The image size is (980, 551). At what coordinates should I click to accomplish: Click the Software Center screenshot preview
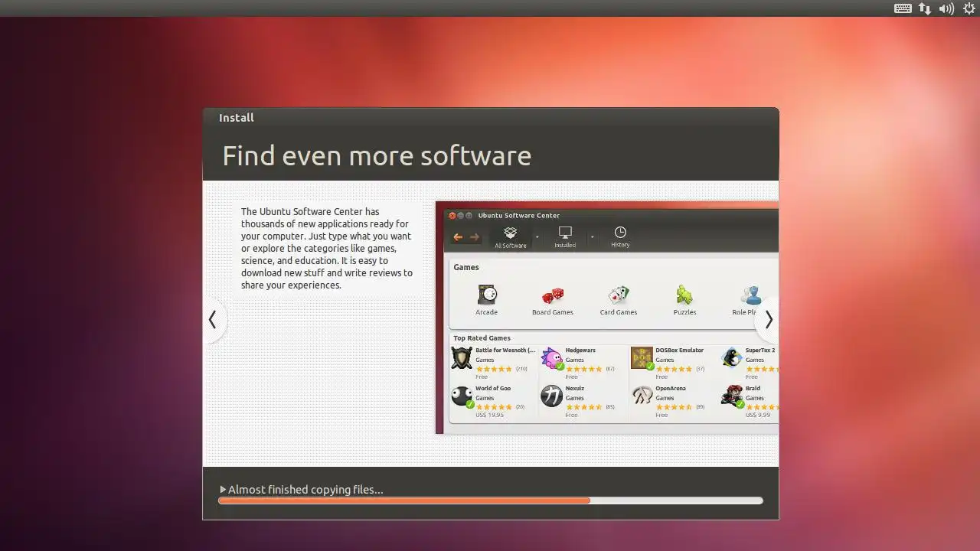(x=607, y=318)
